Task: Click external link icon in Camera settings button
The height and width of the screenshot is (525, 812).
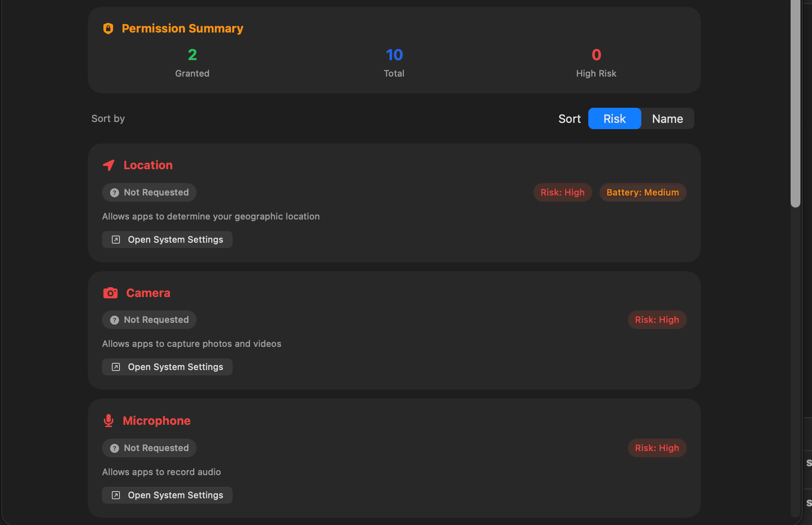Action: point(116,367)
